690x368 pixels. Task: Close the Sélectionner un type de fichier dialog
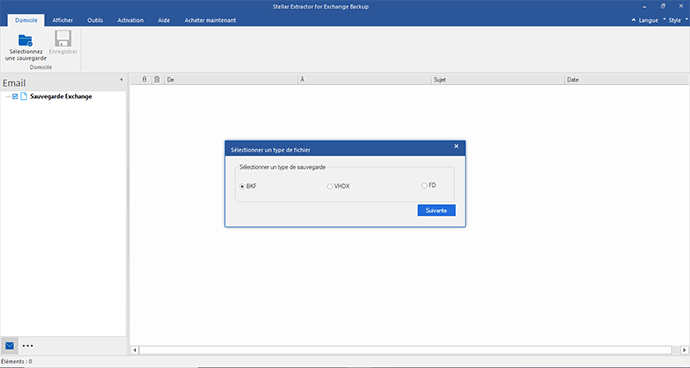[x=456, y=146]
